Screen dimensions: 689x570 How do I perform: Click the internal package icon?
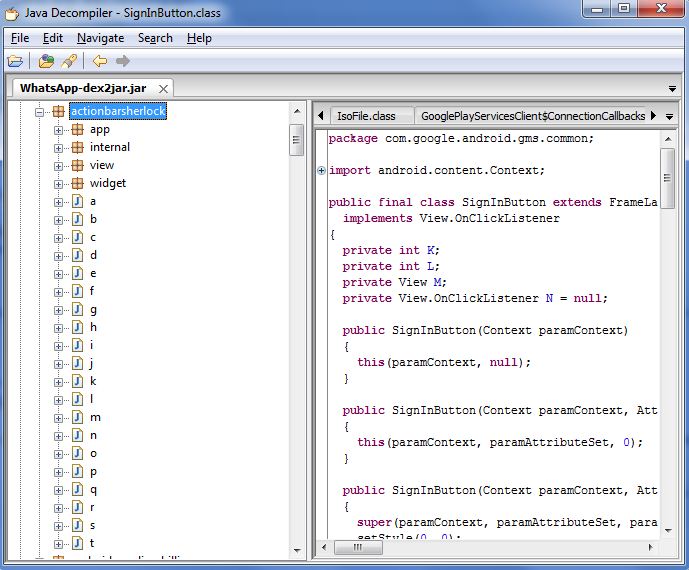(x=77, y=147)
